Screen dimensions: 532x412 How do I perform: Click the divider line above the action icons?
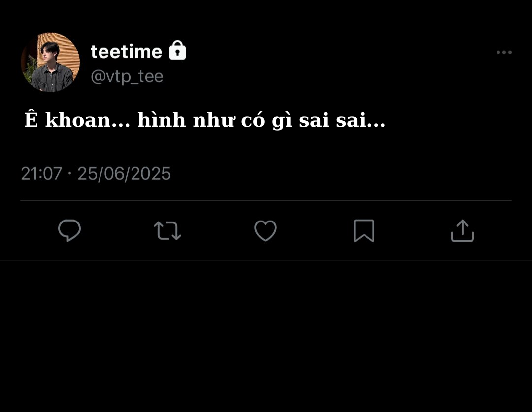266,200
